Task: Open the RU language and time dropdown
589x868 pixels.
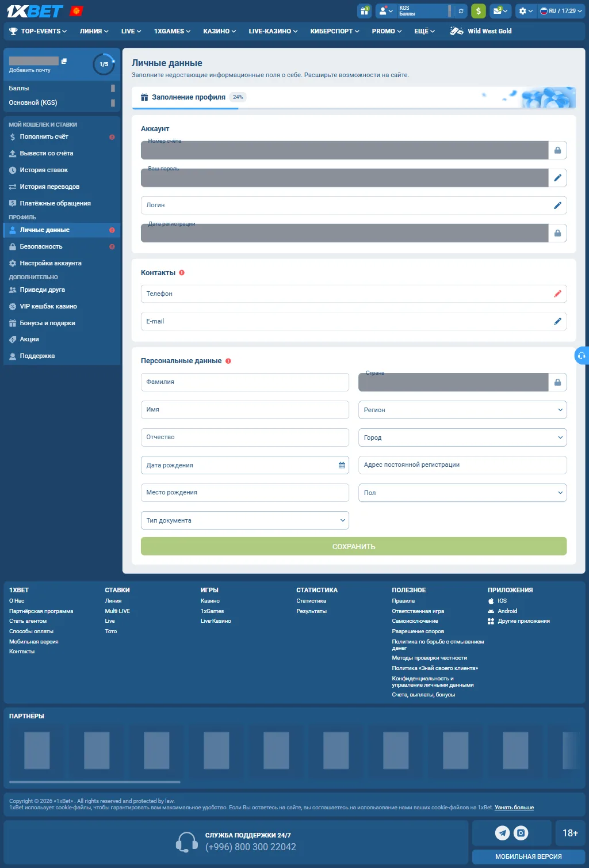Action: click(561, 11)
